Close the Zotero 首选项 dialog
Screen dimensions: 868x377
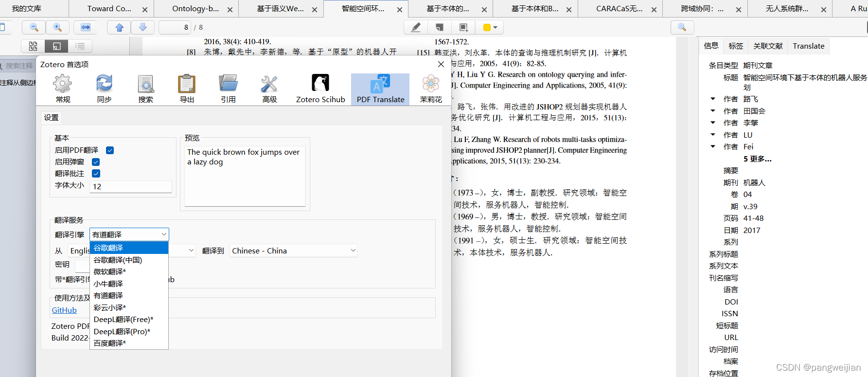[x=441, y=64]
